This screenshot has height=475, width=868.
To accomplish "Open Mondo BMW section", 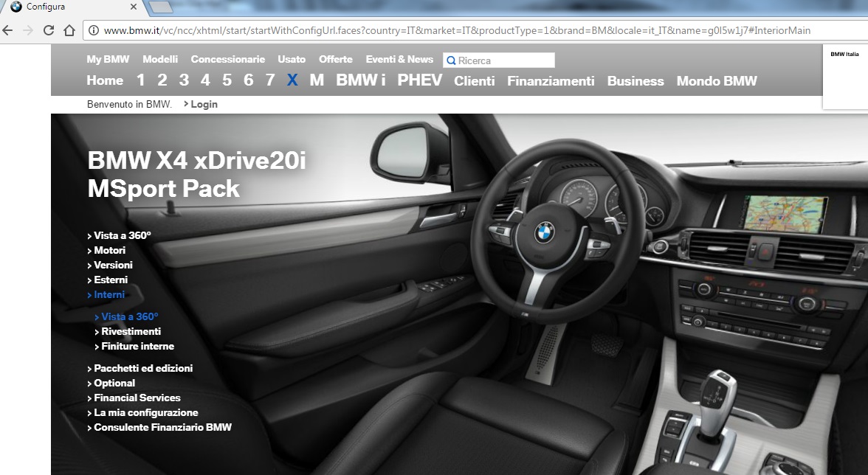I will click(717, 81).
